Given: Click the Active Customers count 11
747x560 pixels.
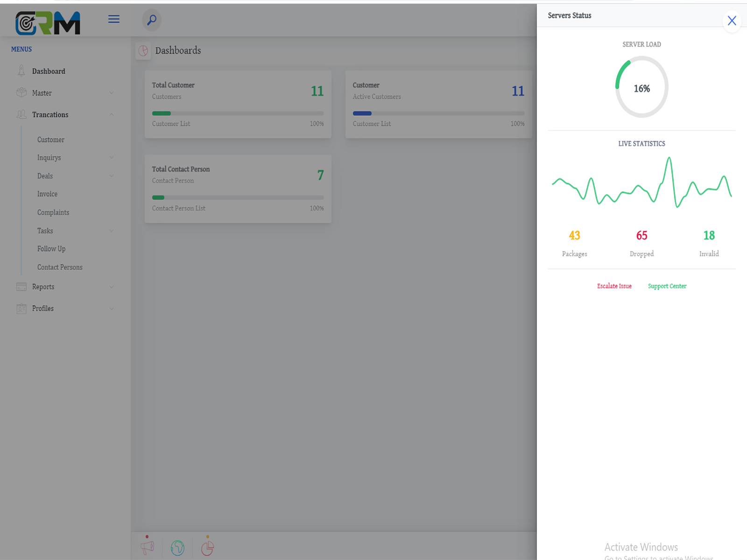Looking at the screenshot, I should click(x=518, y=91).
